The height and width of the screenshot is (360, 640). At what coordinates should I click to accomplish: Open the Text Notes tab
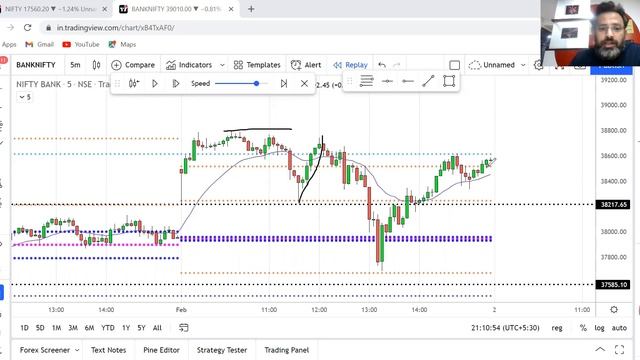coord(109,350)
